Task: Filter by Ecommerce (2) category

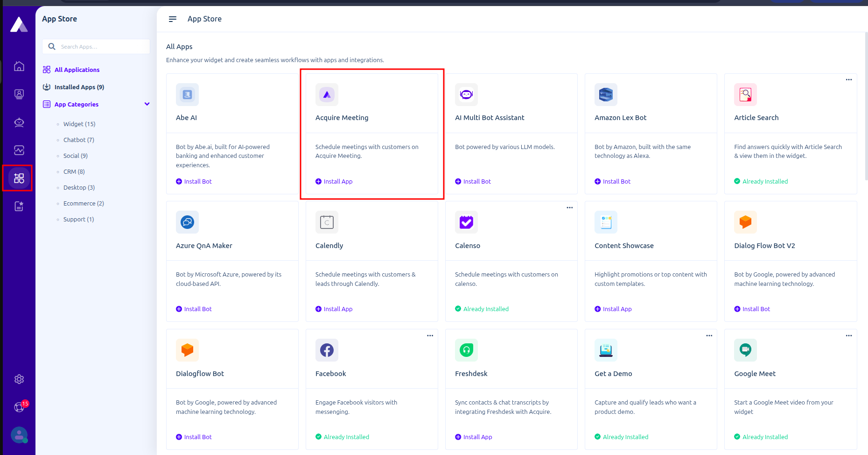Action: [84, 204]
